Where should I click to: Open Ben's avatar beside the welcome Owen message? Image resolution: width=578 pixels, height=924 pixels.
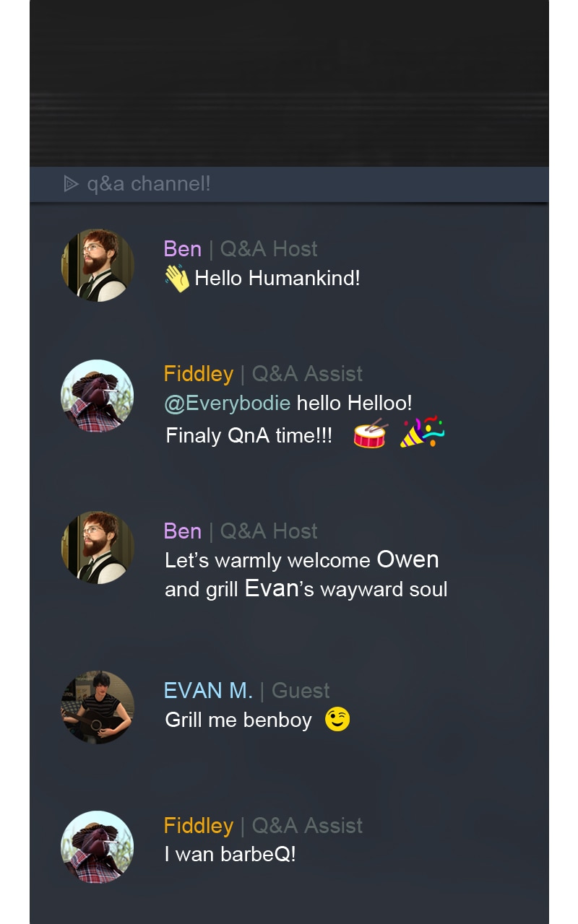click(98, 547)
